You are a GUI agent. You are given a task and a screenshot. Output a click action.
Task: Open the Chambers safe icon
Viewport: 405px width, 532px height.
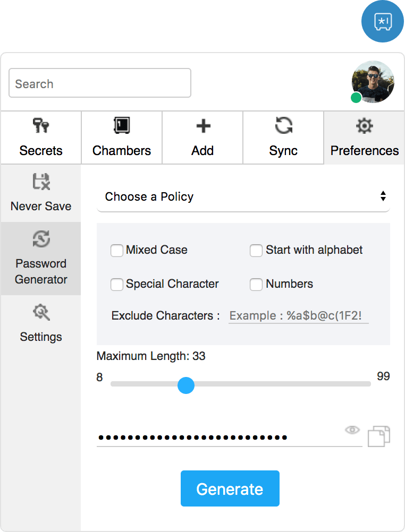click(122, 125)
